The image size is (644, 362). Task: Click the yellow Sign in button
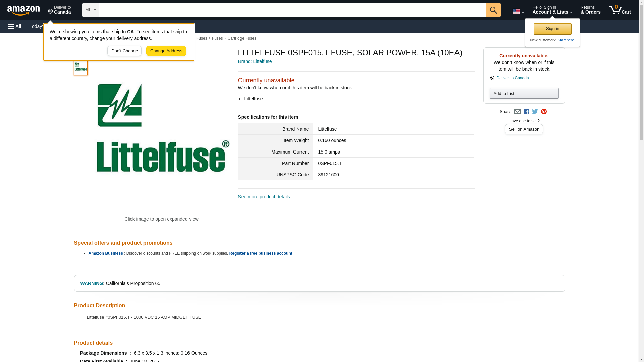[x=552, y=29]
